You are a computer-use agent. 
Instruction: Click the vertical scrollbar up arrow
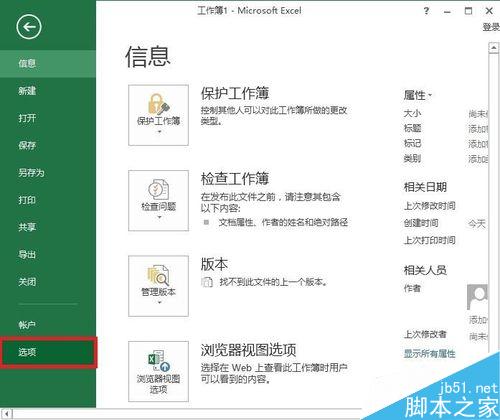point(493,48)
